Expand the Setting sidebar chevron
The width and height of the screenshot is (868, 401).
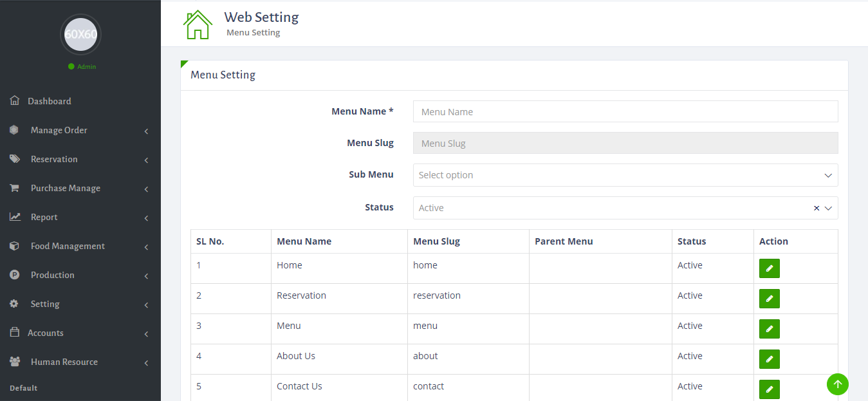point(147,303)
